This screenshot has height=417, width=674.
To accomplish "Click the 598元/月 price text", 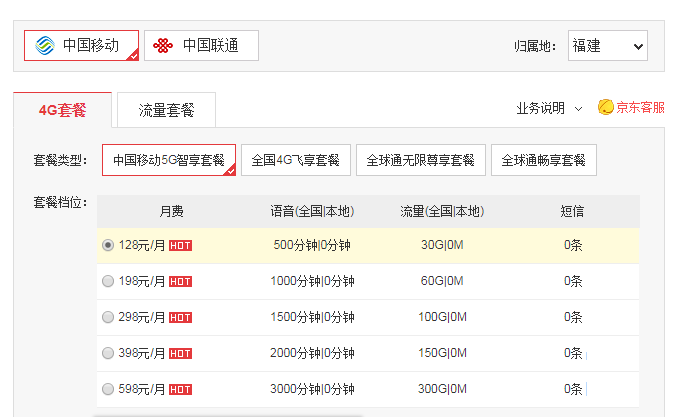I will (x=142, y=389).
